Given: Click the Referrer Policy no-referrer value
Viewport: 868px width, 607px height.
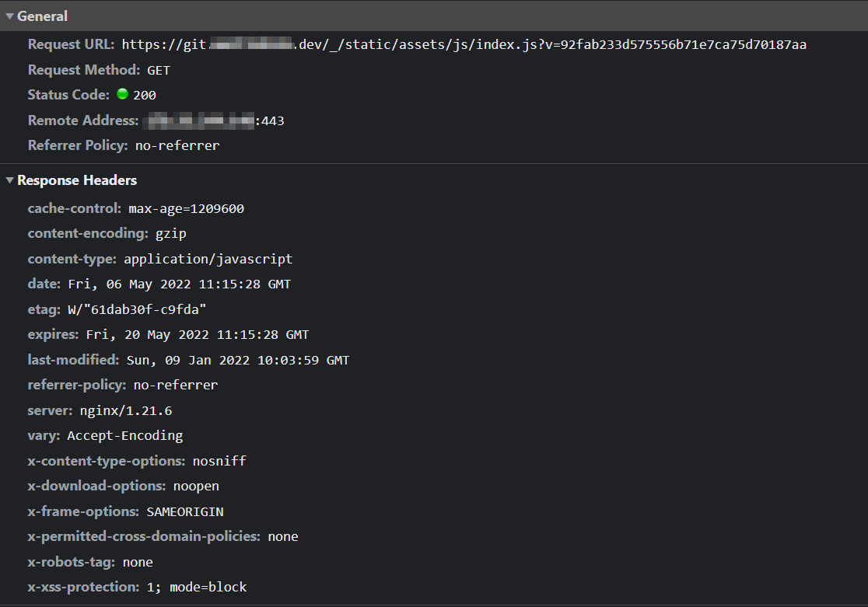Looking at the screenshot, I should 177,145.
